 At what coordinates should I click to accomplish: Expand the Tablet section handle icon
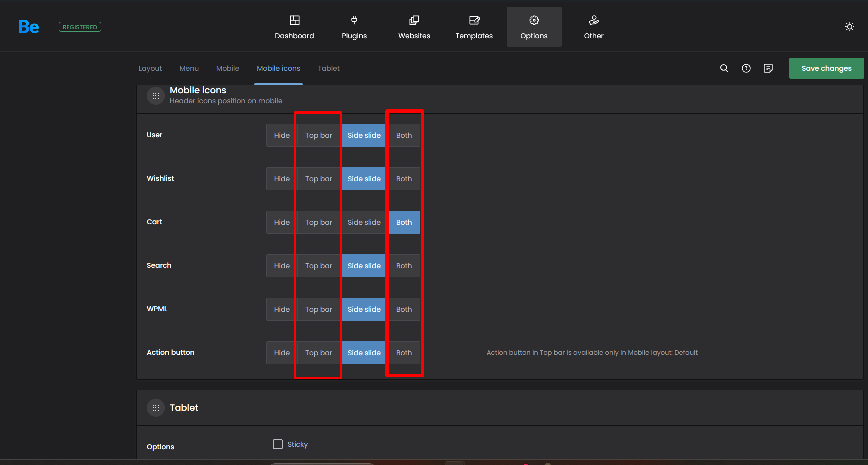pyautogui.click(x=156, y=408)
